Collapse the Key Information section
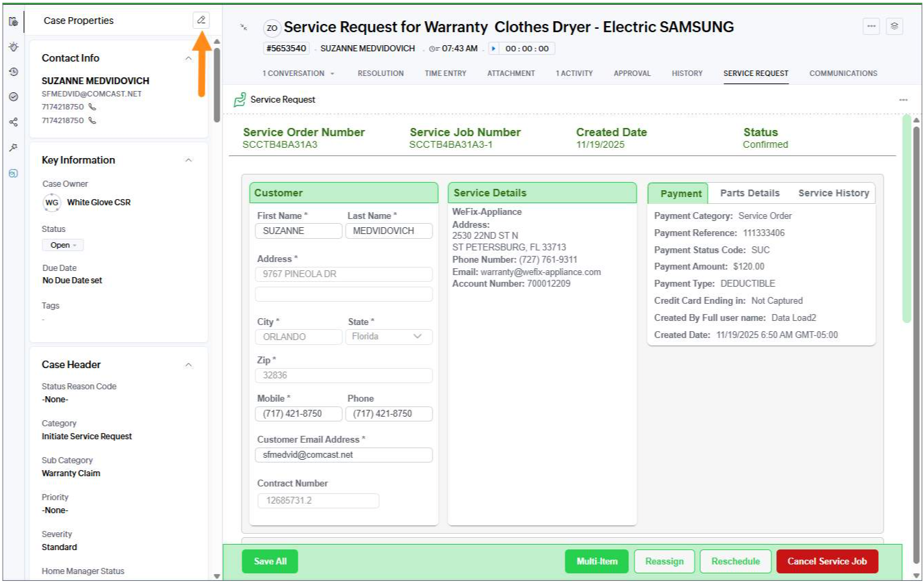The height and width of the screenshot is (585, 924). [189, 160]
